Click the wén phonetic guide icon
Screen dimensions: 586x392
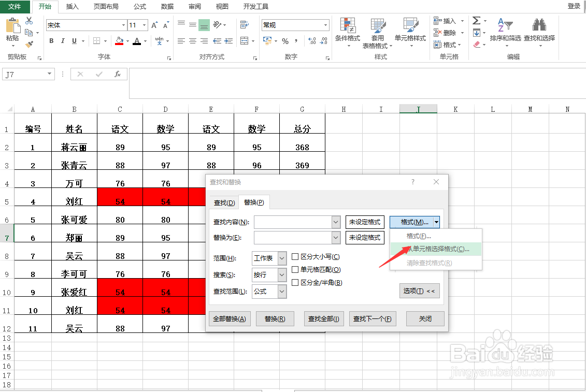(x=159, y=41)
